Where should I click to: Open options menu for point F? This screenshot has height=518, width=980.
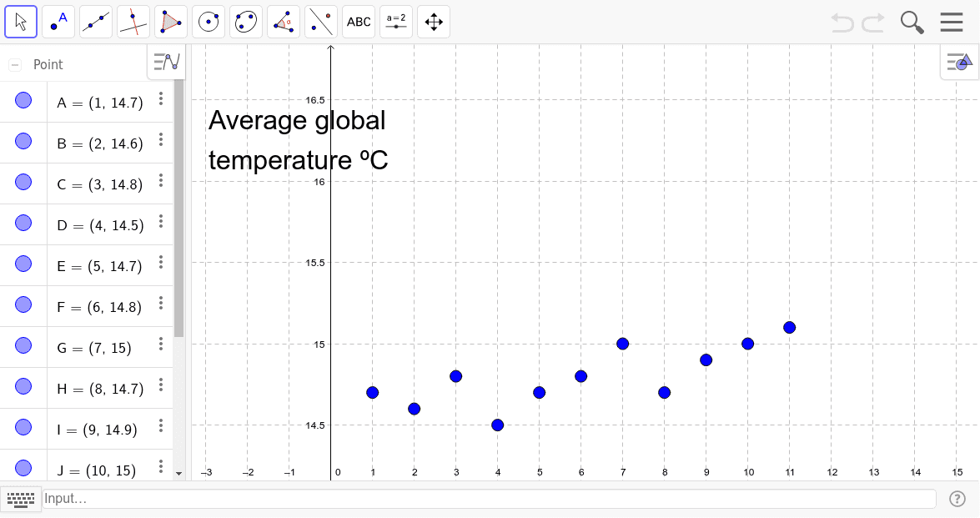coord(161,304)
